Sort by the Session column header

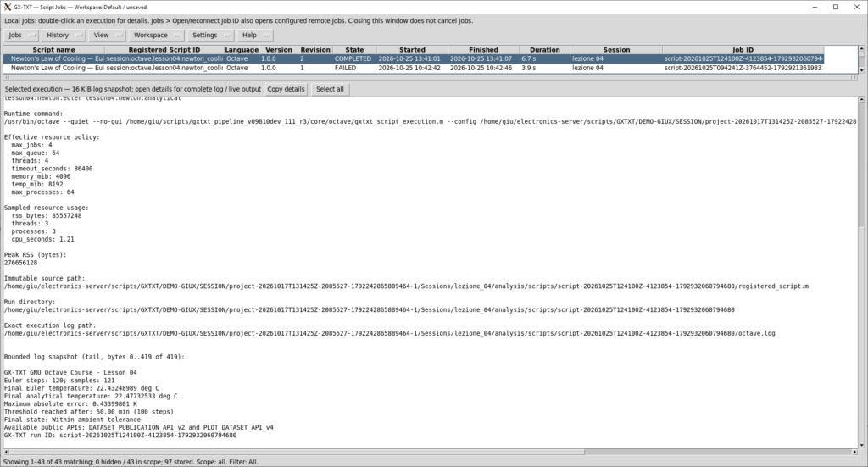point(616,50)
